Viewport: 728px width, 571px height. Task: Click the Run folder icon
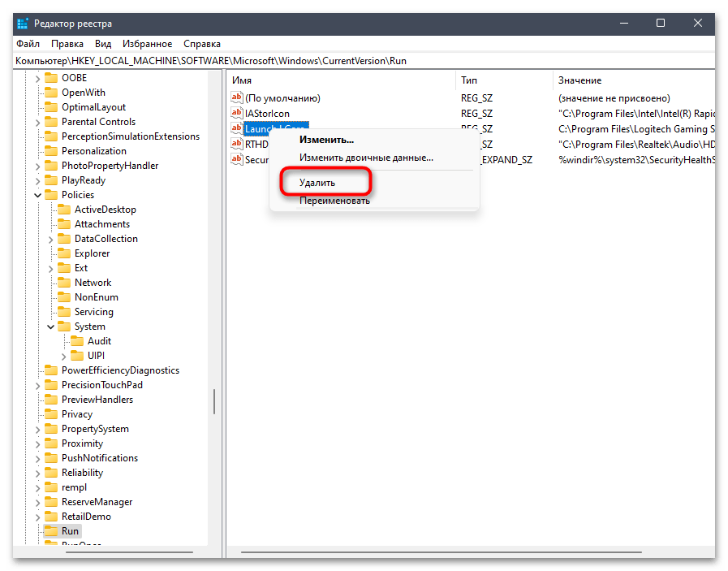click(x=50, y=531)
